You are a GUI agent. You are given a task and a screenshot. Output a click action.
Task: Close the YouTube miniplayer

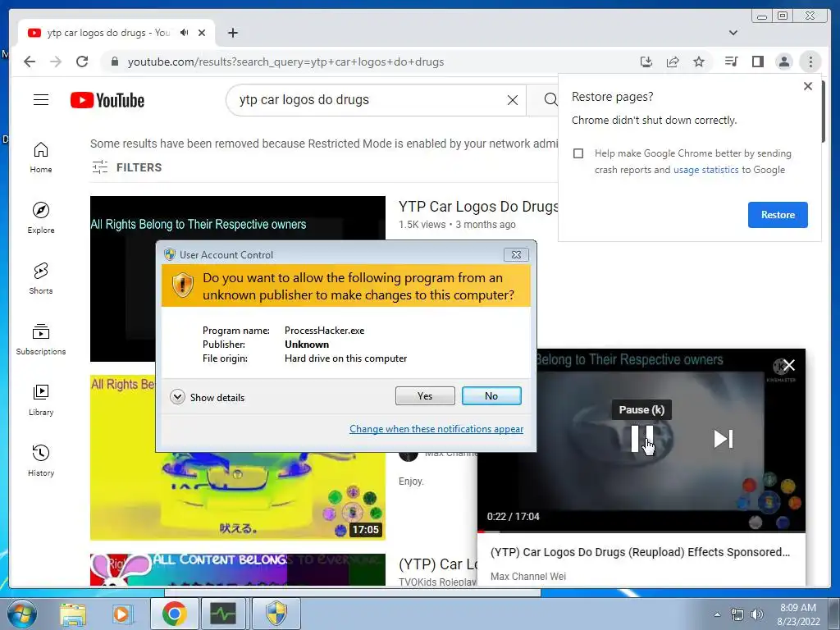click(x=788, y=365)
